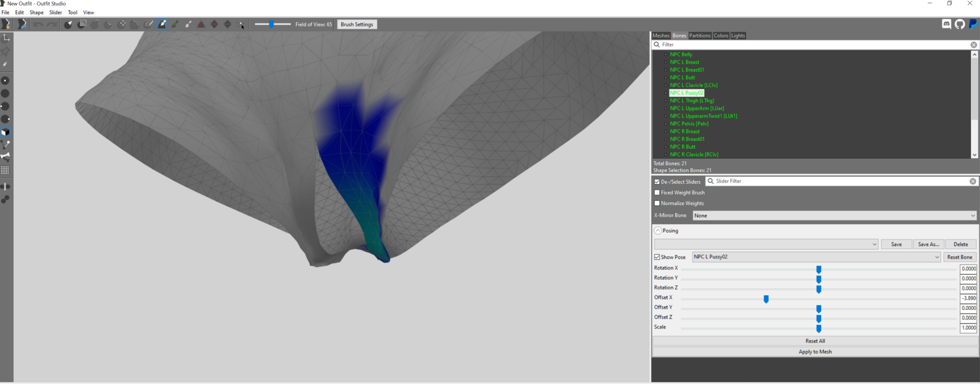The height and width of the screenshot is (384, 980).
Task: Click the Scale slider handle
Action: 819,328
